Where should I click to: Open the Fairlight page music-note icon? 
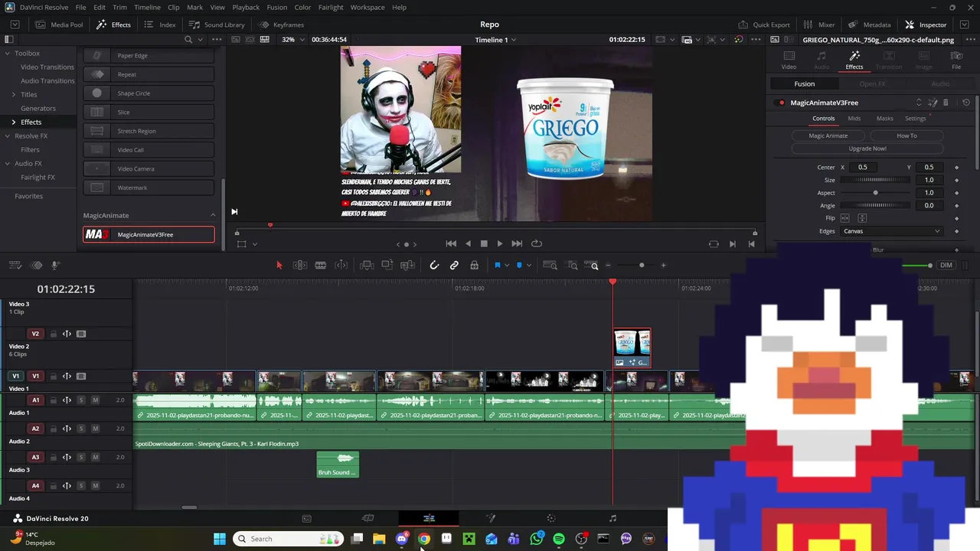pyautogui.click(x=612, y=518)
